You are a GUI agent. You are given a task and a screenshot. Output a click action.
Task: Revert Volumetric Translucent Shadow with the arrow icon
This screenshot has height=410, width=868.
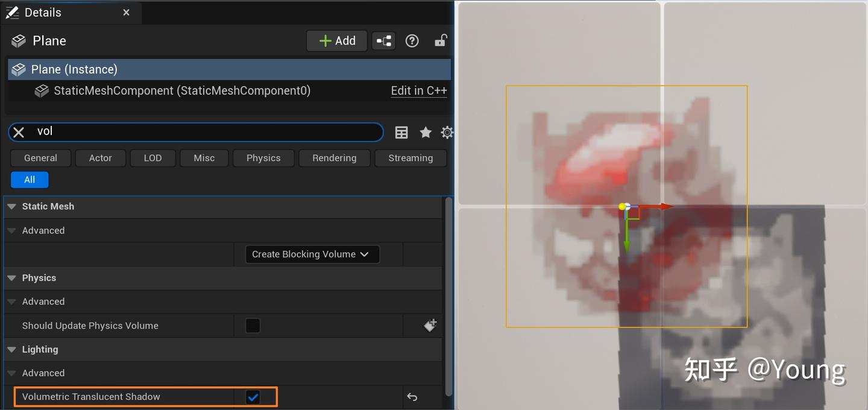tap(412, 397)
